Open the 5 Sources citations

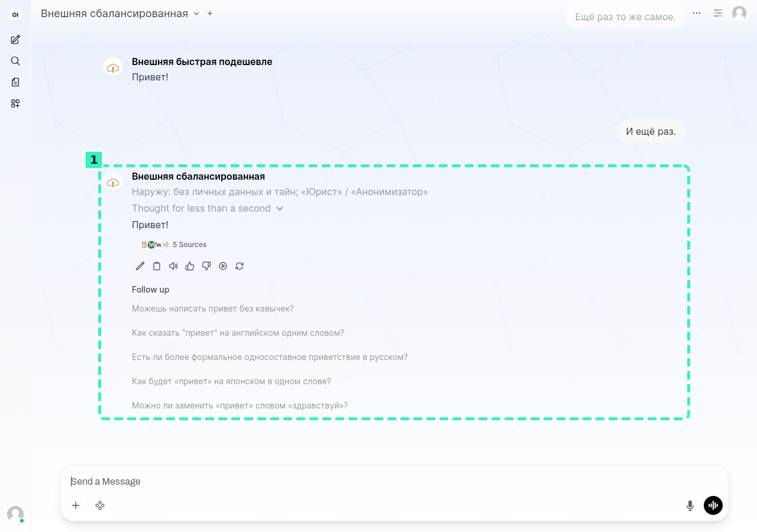tap(173, 244)
